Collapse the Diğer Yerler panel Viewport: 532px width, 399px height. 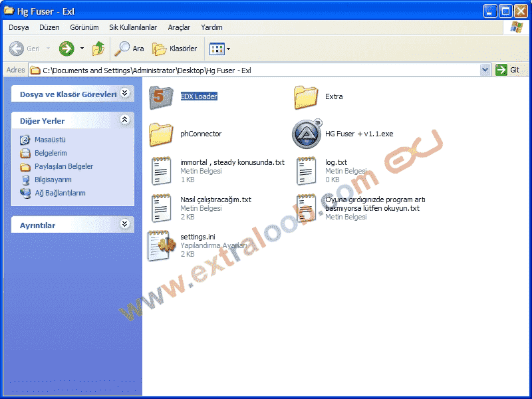pos(125,120)
